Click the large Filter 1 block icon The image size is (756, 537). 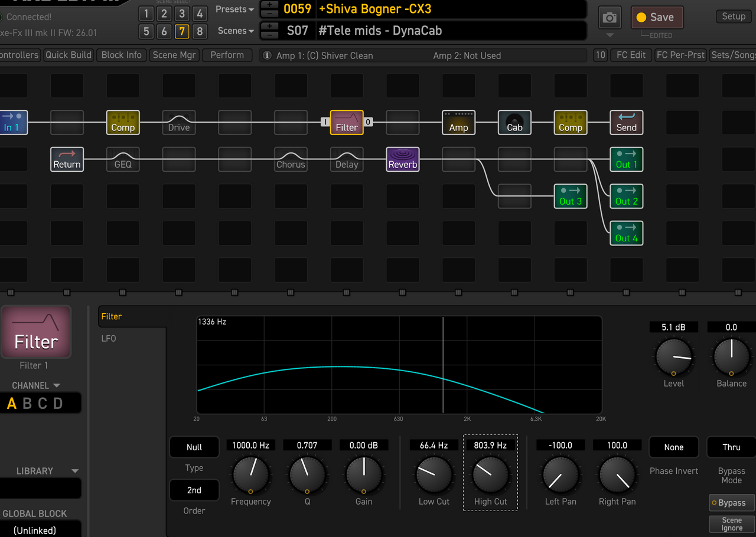(x=36, y=332)
